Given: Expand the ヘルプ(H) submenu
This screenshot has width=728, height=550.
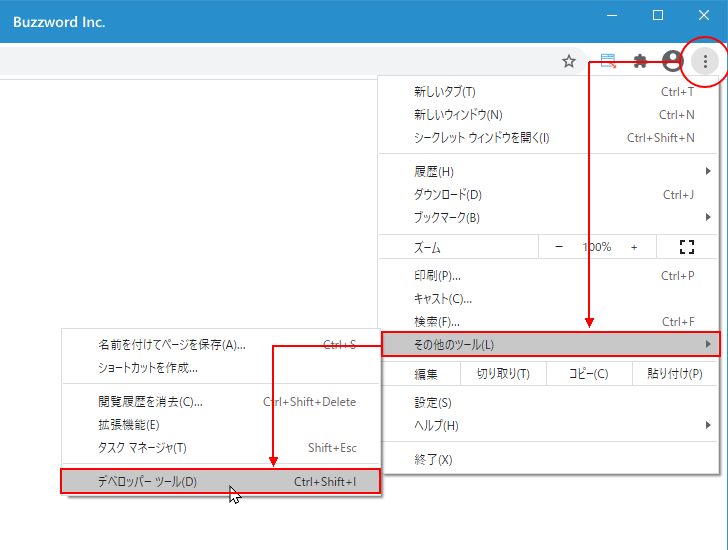Looking at the screenshot, I should (x=550, y=426).
